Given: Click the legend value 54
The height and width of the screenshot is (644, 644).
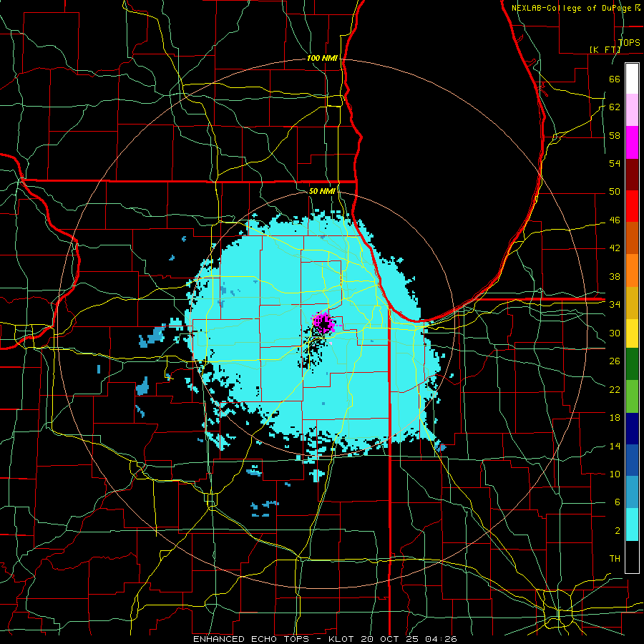Looking at the screenshot, I should coord(615,163).
